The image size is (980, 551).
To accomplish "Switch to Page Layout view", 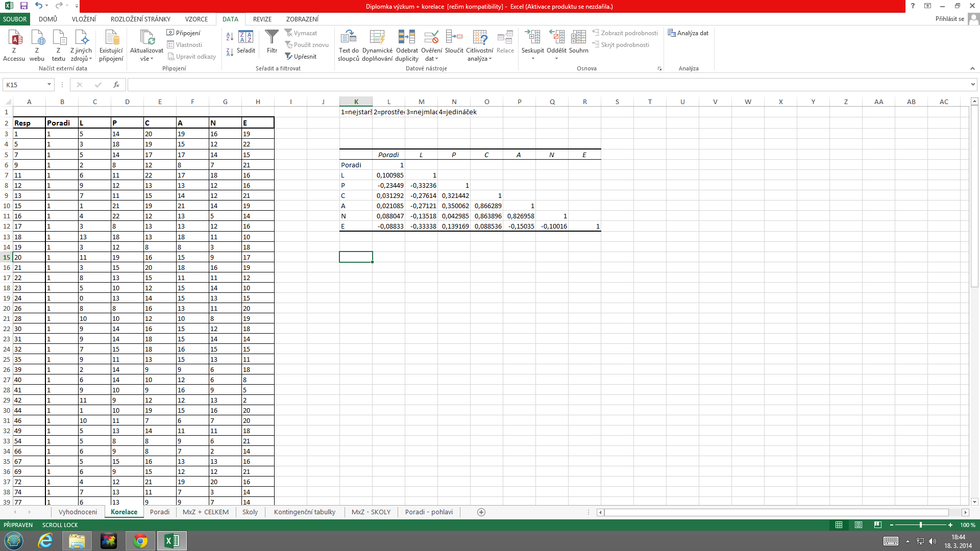I will [x=859, y=525].
